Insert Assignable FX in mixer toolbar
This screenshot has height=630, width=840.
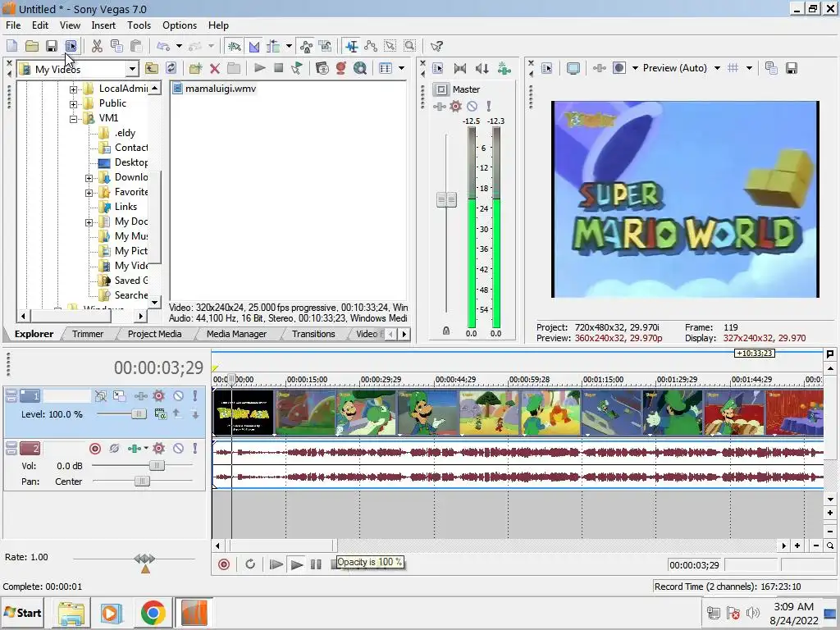pos(504,68)
